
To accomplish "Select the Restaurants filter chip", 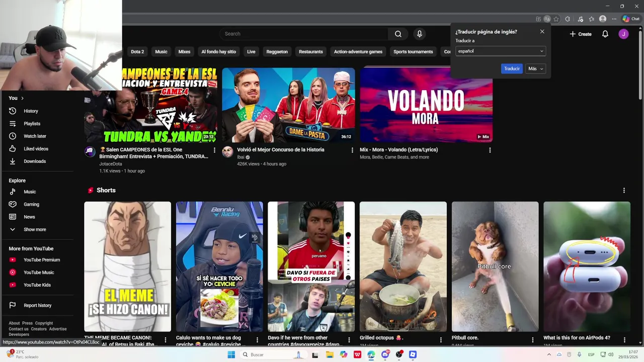I will [x=310, y=52].
